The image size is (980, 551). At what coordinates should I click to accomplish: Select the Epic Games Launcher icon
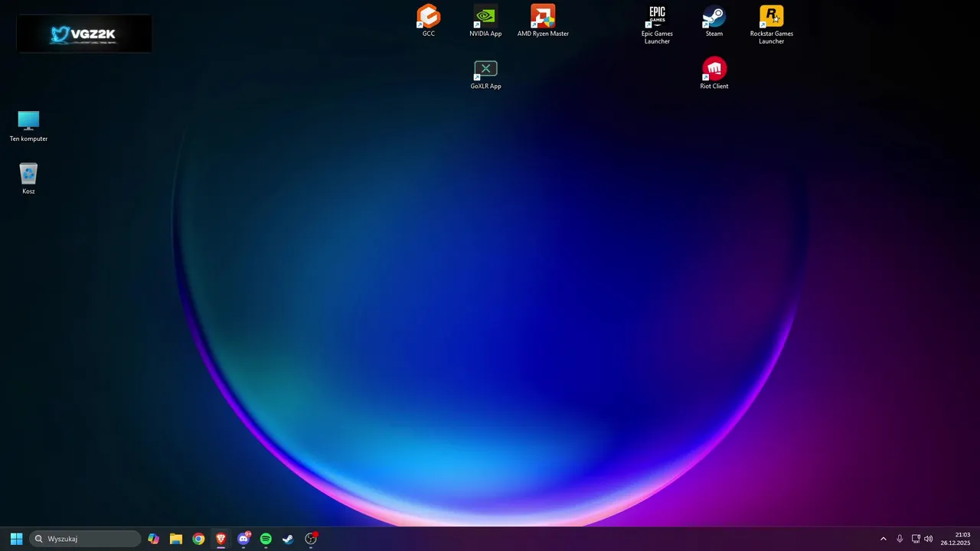coord(657,24)
